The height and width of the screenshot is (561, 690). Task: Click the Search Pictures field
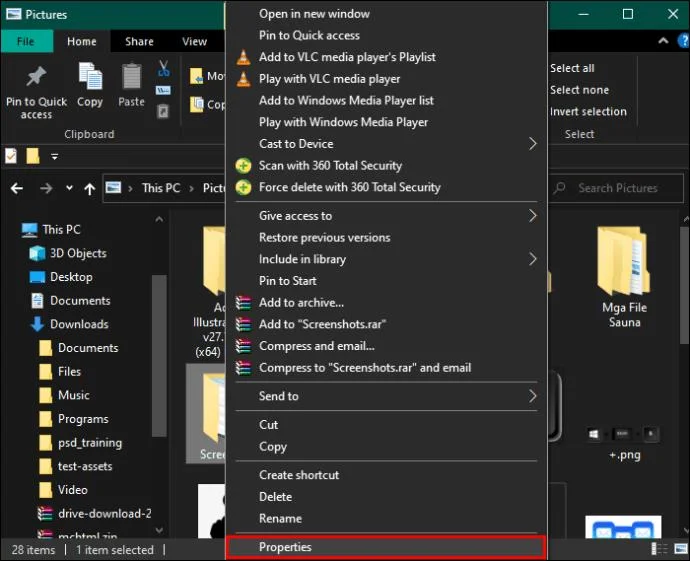click(617, 188)
